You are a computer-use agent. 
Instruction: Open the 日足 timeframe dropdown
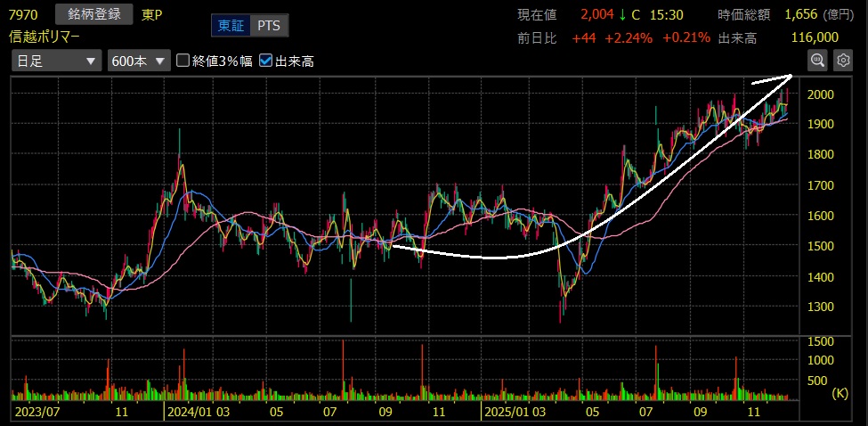pos(56,61)
